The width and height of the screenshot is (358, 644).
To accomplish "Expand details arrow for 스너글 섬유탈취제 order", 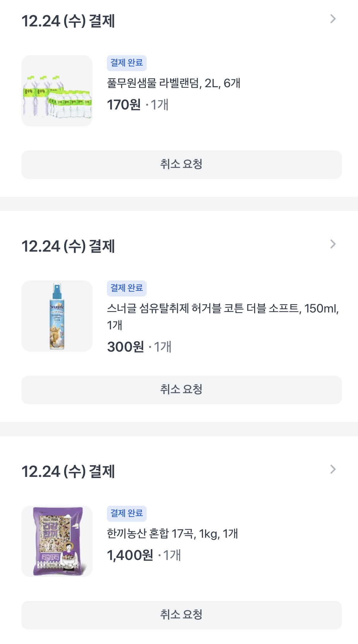I will pyautogui.click(x=333, y=244).
